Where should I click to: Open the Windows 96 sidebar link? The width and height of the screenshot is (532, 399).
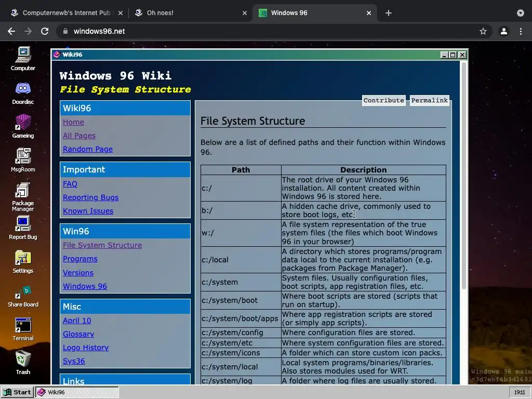click(x=85, y=286)
